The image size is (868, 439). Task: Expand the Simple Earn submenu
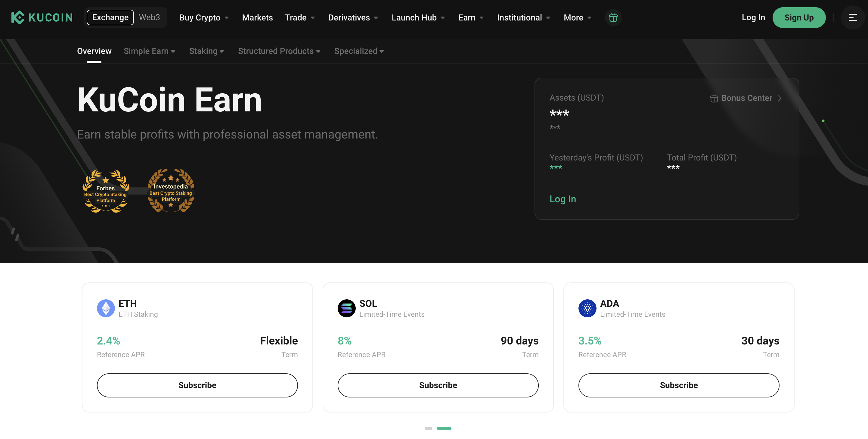point(149,51)
